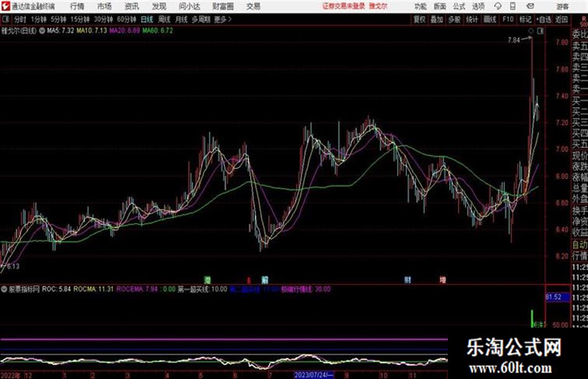Click the 财 event marker
Viewport: 588px width, 379px height.
click(x=408, y=279)
